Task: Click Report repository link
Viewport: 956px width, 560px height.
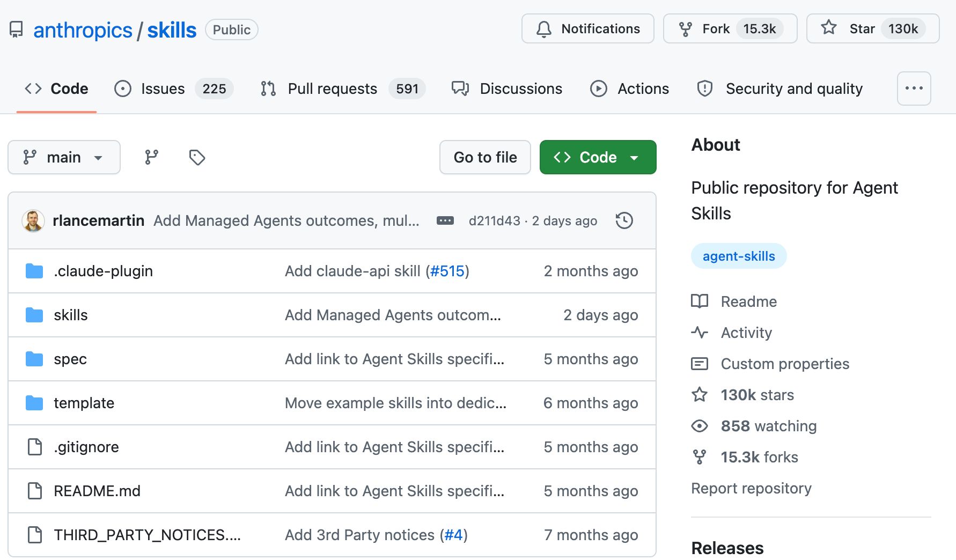Action: (751, 488)
